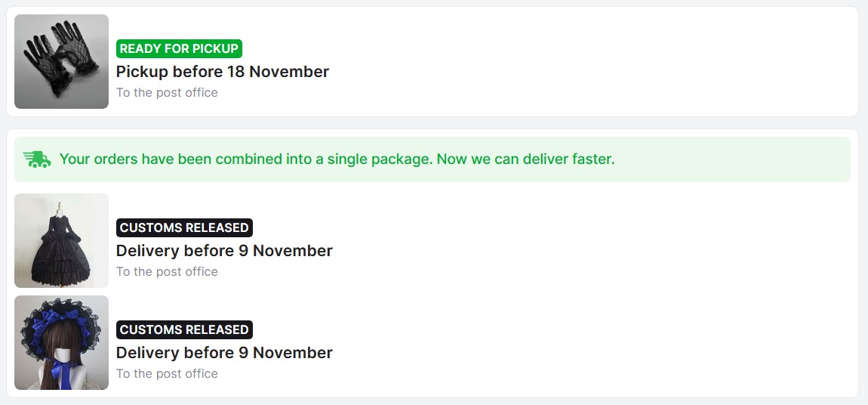Click 'To the post office' under dress order
Image resolution: width=868 pixels, height=405 pixels.
(x=167, y=272)
